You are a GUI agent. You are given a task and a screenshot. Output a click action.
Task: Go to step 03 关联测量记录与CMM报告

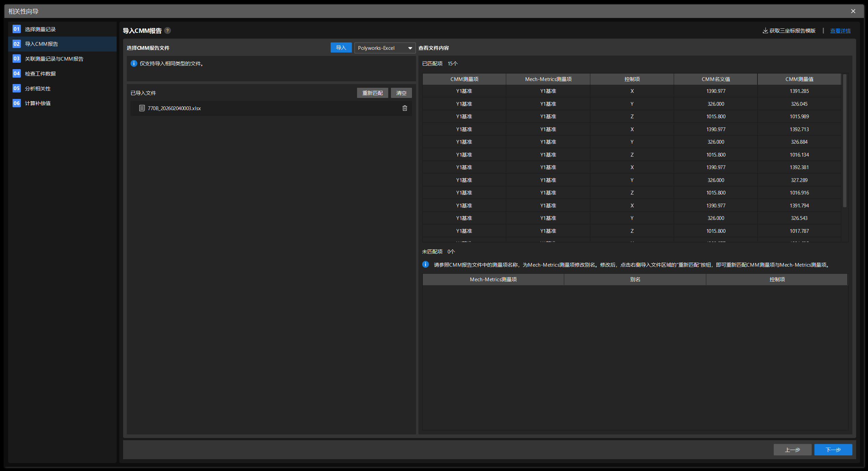(54, 59)
